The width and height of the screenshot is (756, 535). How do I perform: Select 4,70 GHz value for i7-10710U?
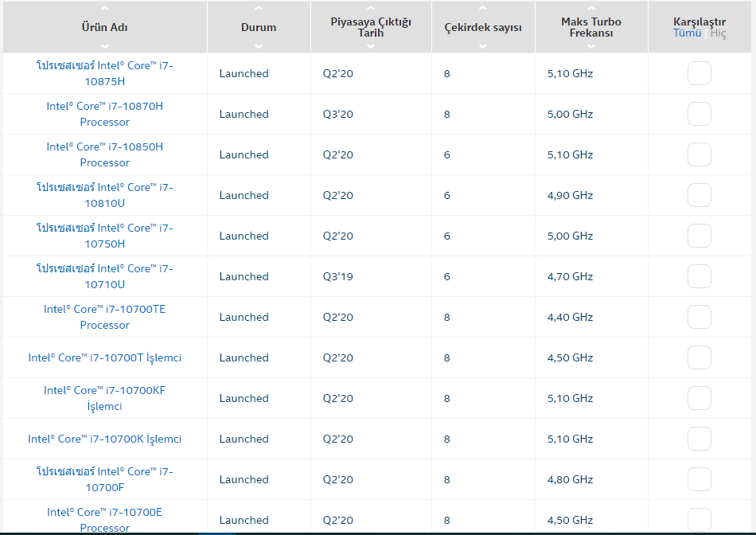(x=570, y=276)
